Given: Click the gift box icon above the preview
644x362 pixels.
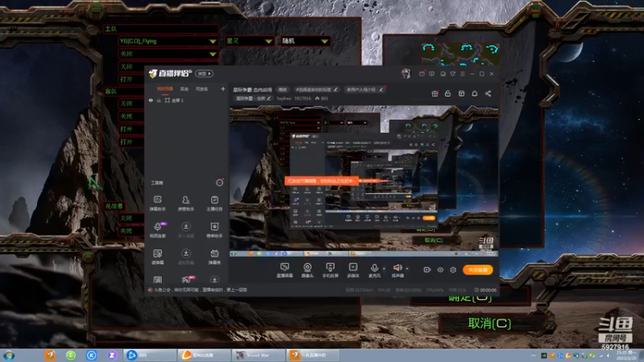Looking at the screenshot, I should 435,93.
